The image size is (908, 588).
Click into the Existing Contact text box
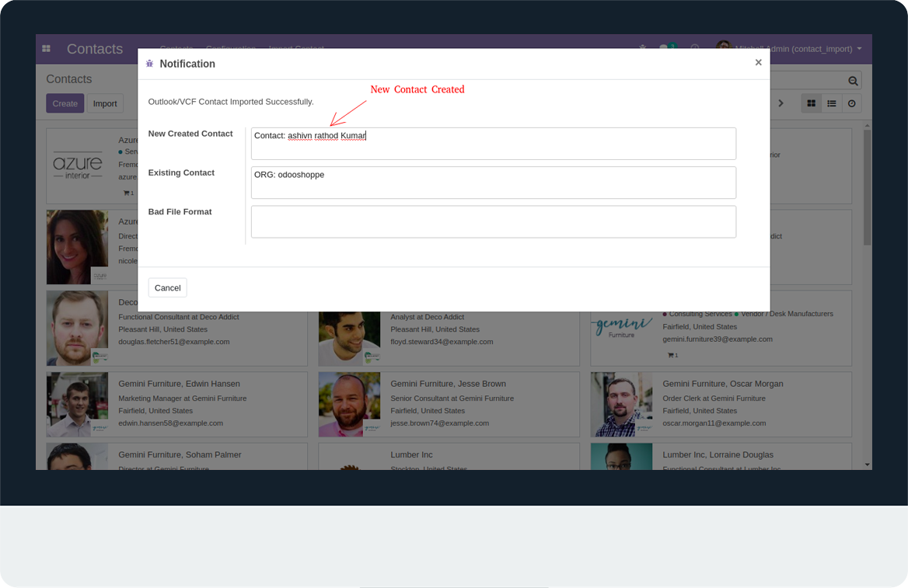(494, 183)
